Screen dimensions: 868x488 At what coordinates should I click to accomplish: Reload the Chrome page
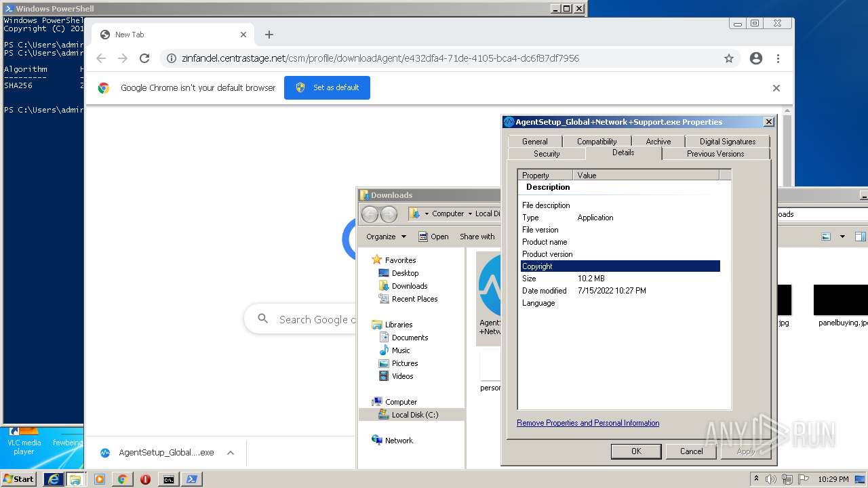[144, 58]
